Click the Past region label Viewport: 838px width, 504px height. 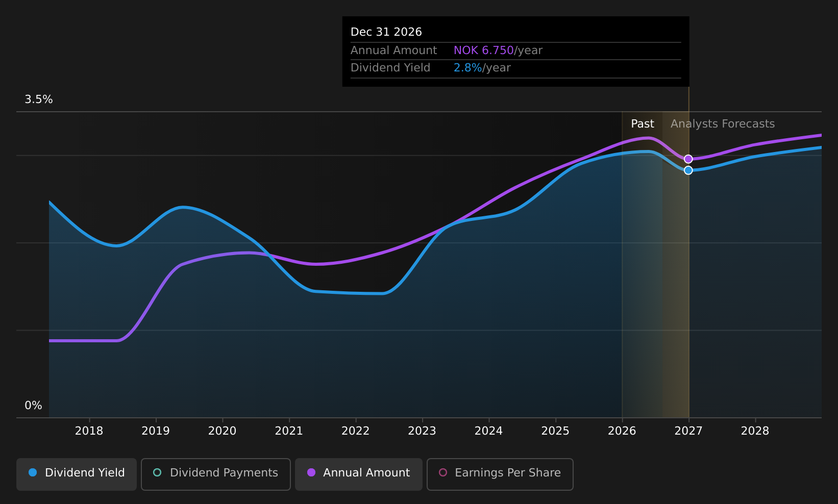click(643, 124)
